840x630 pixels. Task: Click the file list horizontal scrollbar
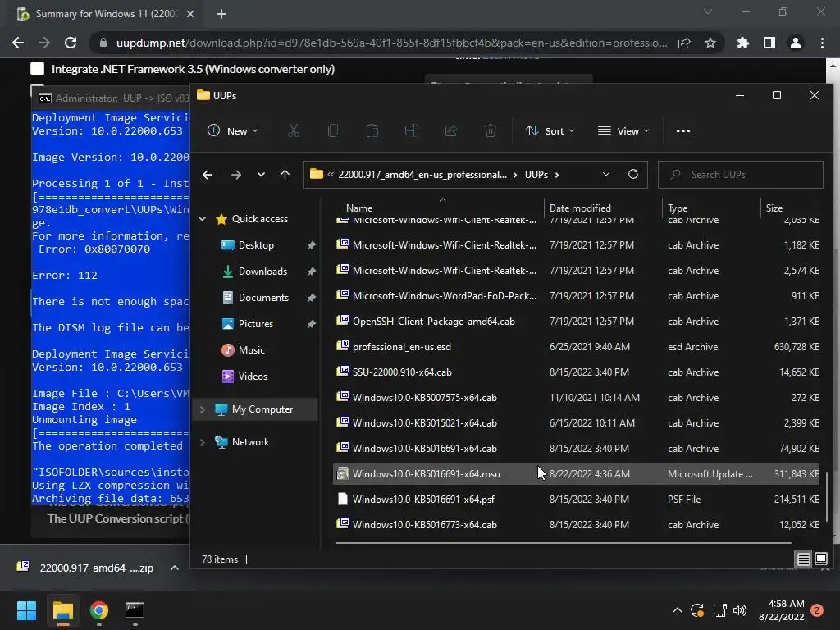[x=564, y=543]
